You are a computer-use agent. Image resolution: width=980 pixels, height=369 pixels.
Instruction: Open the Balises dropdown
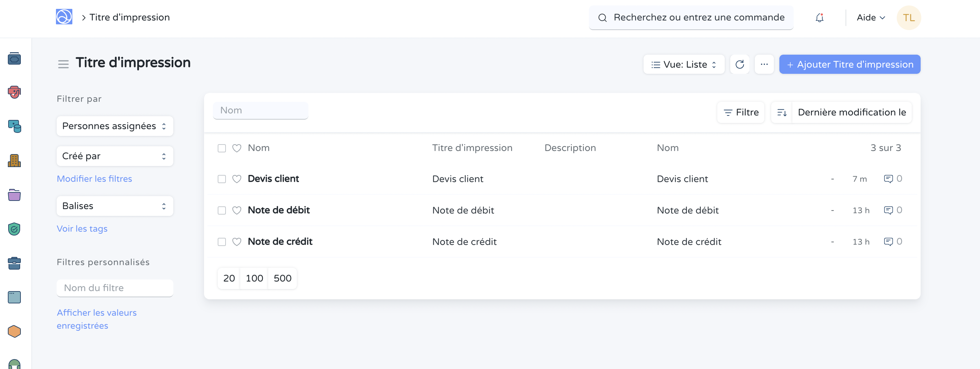pyautogui.click(x=115, y=206)
